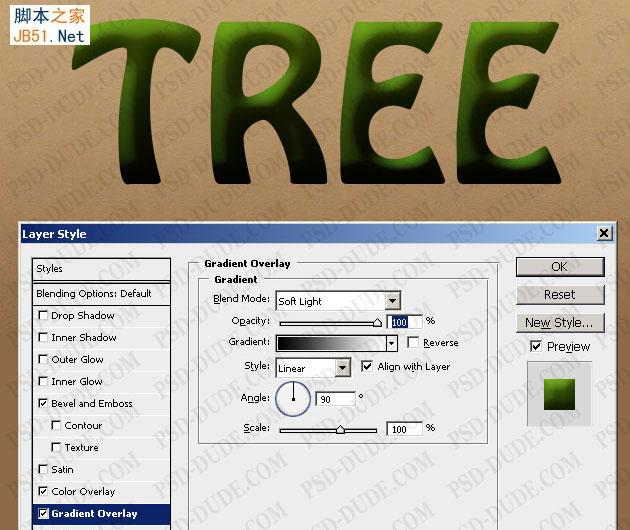Uncheck the Color Overlay checkbox
The height and width of the screenshot is (530, 630).
click(x=43, y=491)
